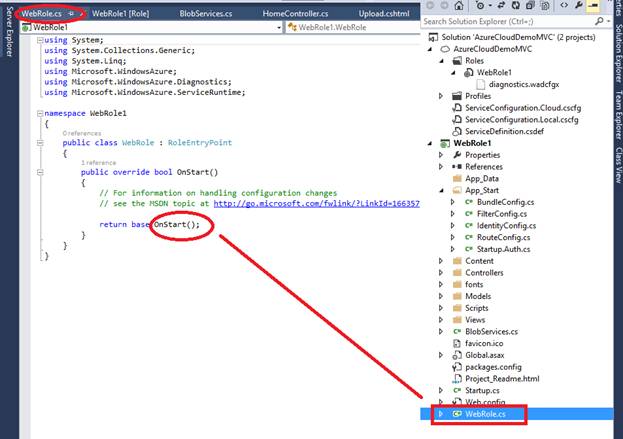
Task: Click the References node icon
Action: 457,167
